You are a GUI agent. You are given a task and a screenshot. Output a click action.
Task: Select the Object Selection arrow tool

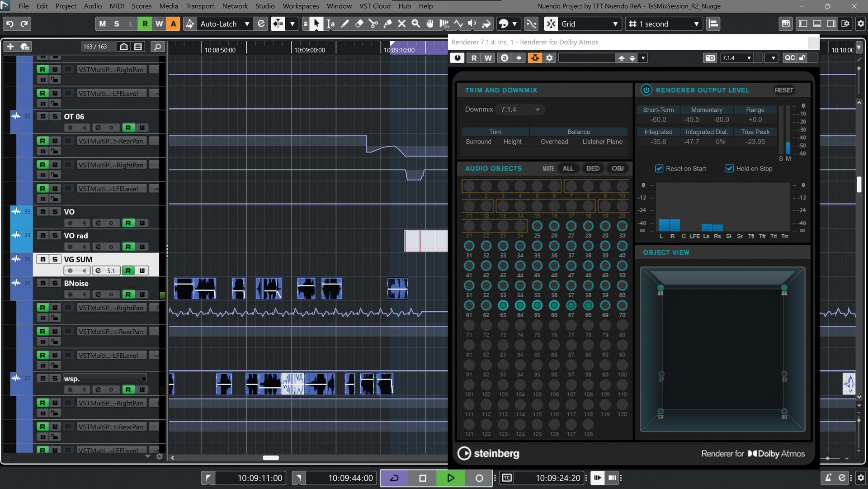pos(316,24)
